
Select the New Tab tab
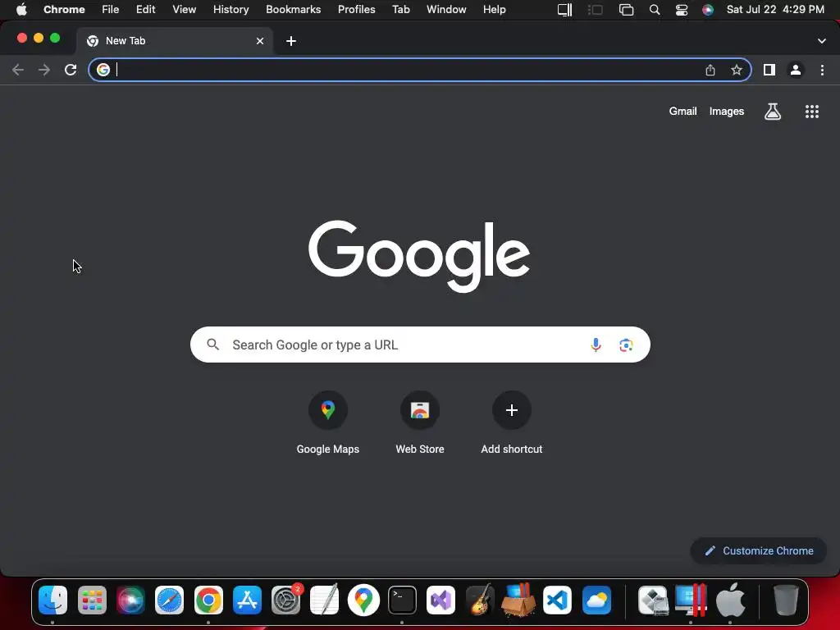[174, 41]
